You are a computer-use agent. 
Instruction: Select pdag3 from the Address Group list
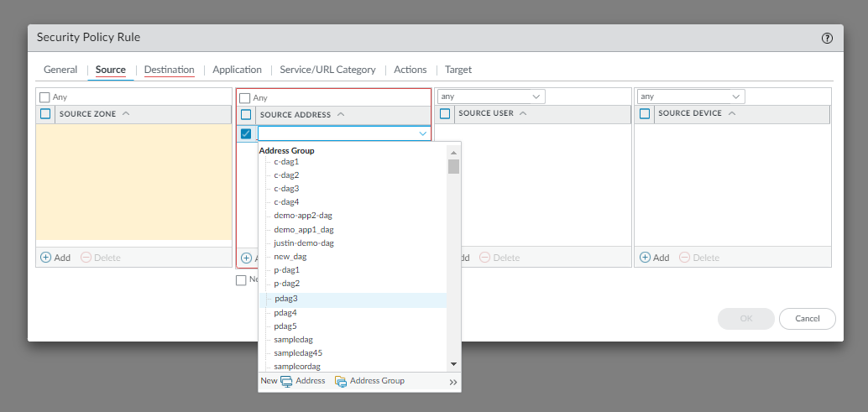286,299
